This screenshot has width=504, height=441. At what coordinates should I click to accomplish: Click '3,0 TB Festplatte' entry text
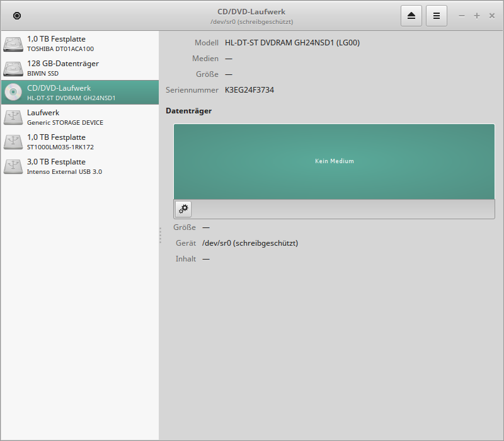tap(56, 162)
